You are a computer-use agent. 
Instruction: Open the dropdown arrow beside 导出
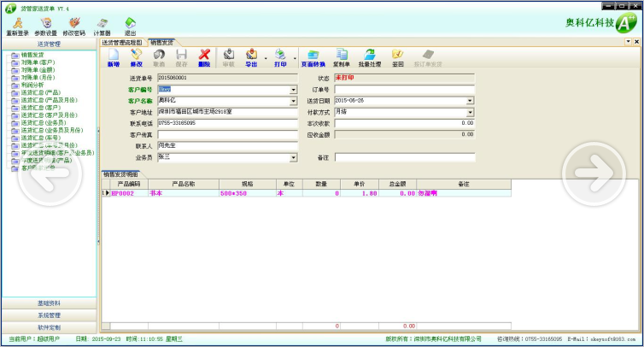click(266, 59)
